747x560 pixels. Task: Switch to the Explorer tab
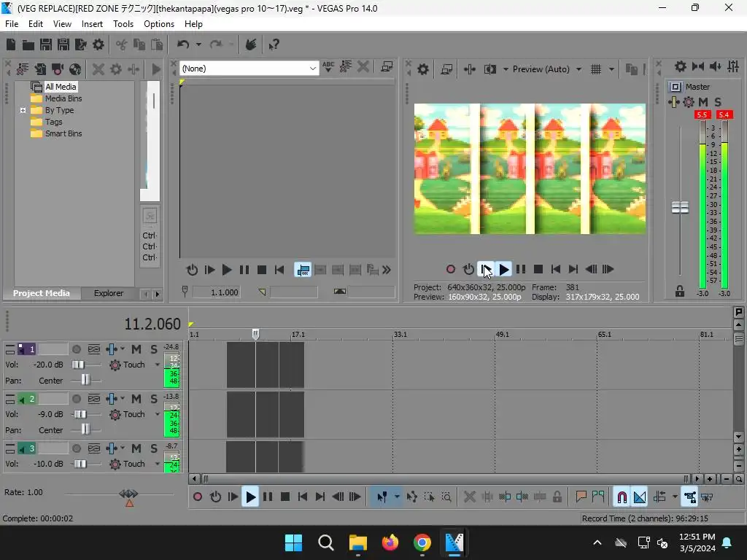point(109,293)
